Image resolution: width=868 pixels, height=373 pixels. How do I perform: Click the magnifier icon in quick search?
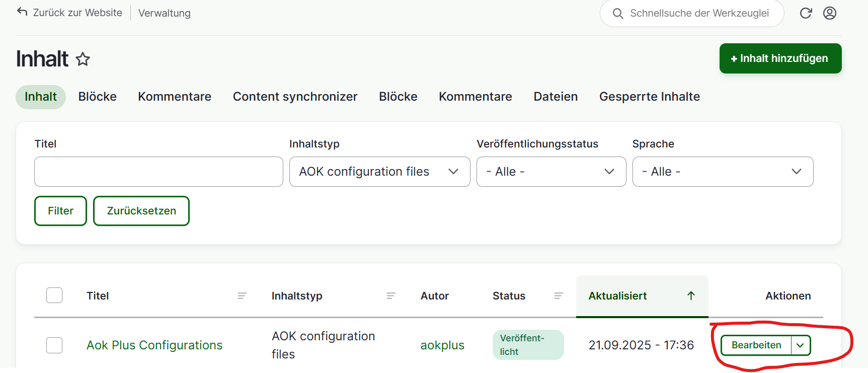tap(618, 14)
